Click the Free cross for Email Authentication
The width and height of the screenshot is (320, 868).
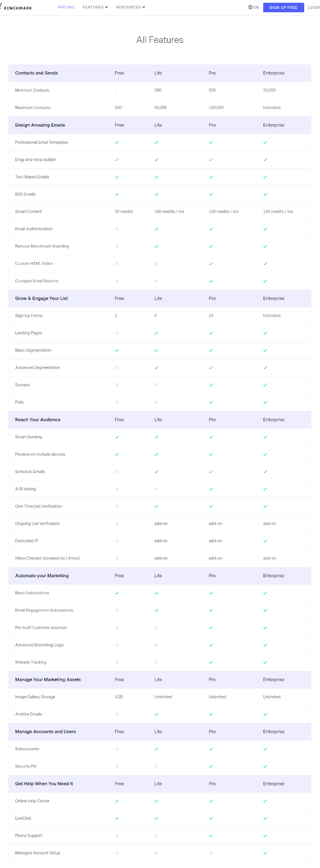tap(117, 229)
